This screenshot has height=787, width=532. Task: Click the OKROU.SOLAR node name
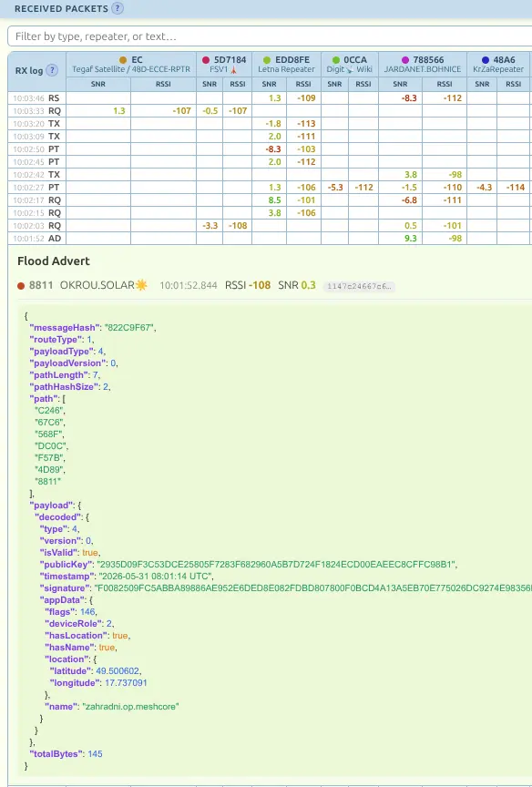click(x=97, y=285)
